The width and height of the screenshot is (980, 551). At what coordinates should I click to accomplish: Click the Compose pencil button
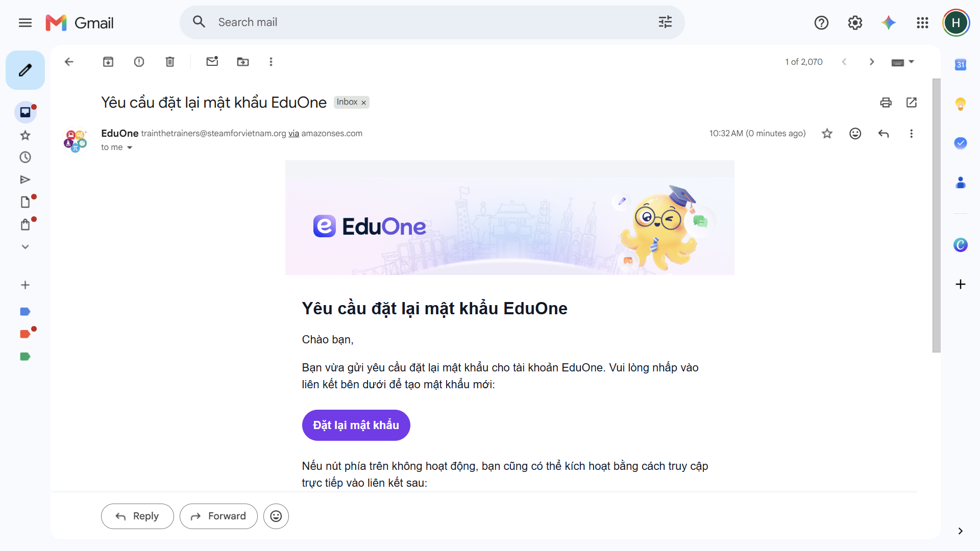(25, 70)
